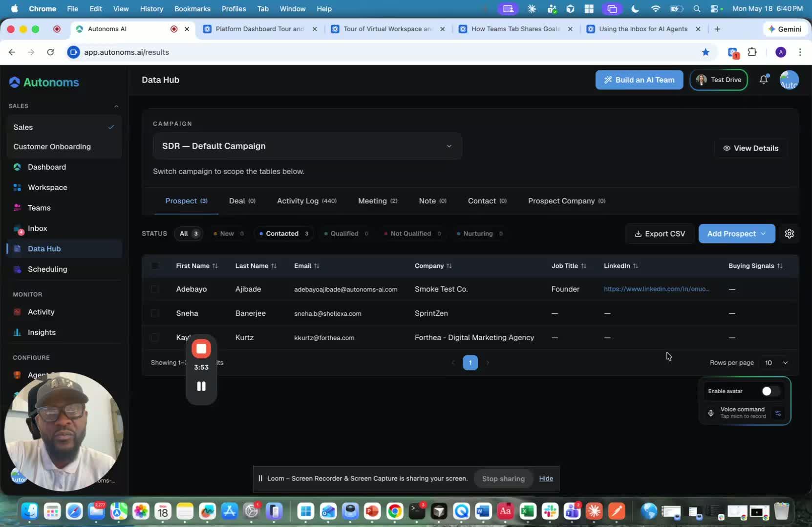Image resolution: width=812 pixels, height=527 pixels.
Task: Filter status by Not Qualified
Action: tap(413, 234)
